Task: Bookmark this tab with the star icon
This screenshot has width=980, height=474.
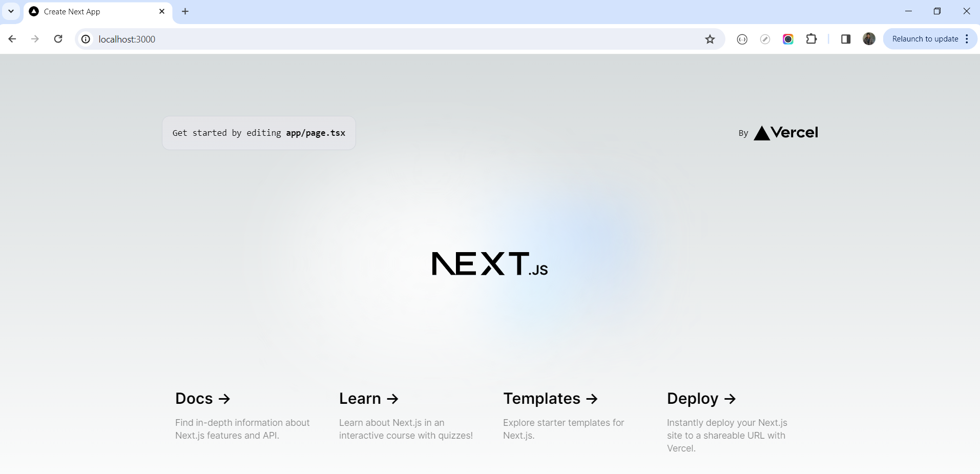Action: (x=710, y=39)
